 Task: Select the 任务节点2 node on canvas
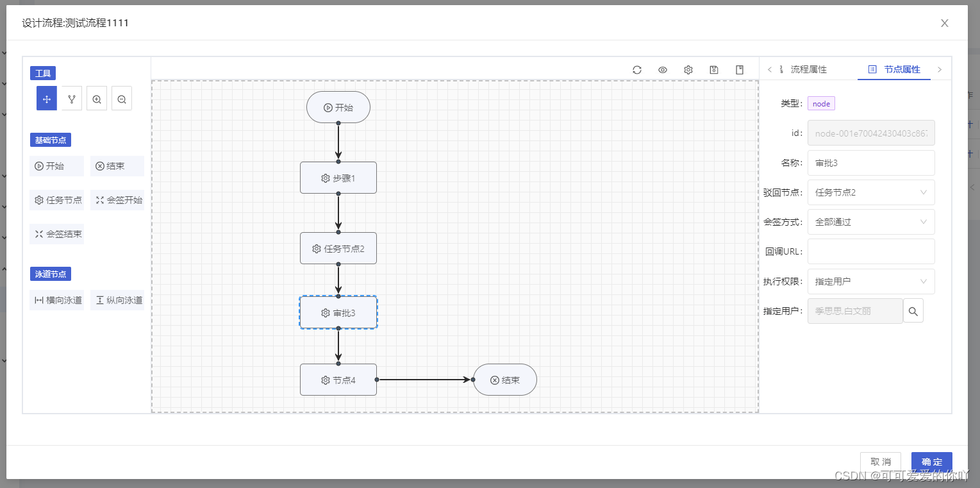click(338, 248)
